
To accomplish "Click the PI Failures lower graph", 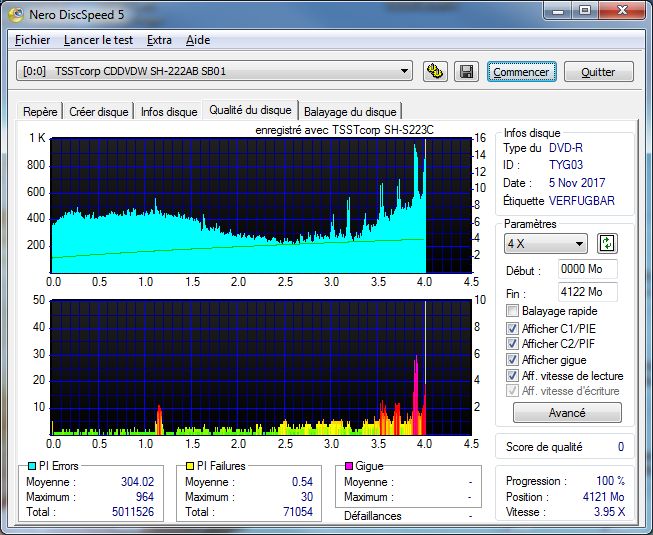I will 261,367.
